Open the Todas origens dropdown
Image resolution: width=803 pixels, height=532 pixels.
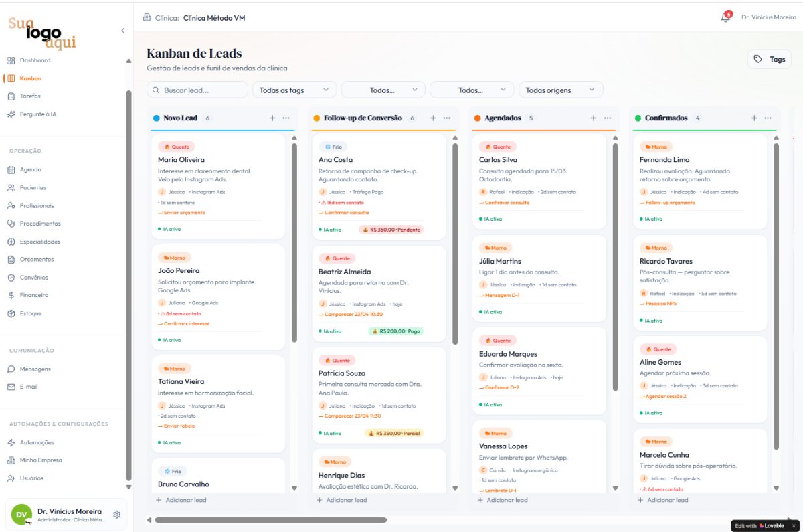coord(561,90)
